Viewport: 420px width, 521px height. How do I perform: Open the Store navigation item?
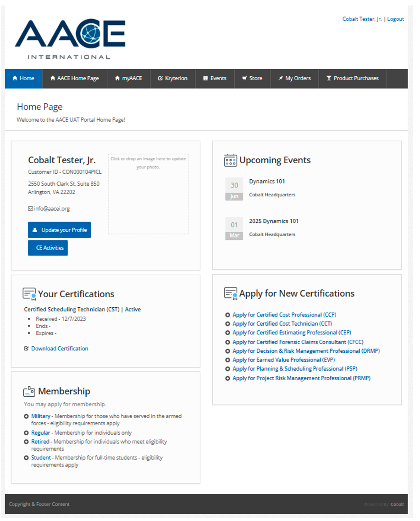click(x=253, y=78)
